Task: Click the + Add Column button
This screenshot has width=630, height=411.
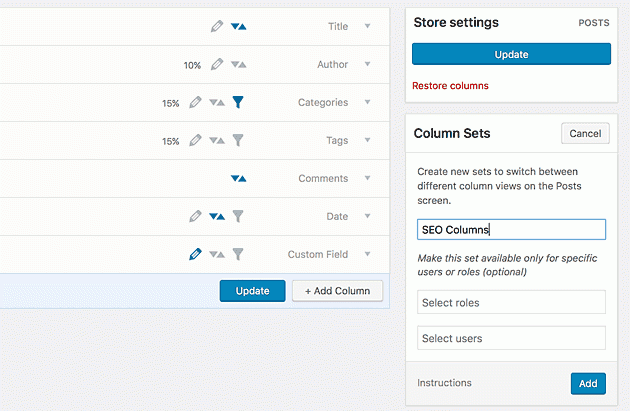Action: tap(338, 291)
